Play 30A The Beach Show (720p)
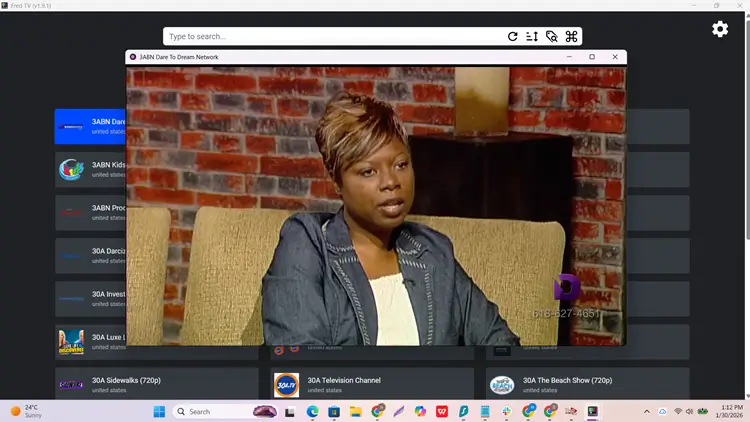Image resolution: width=750 pixels, height=422 pixels. (x=587, y=384)
